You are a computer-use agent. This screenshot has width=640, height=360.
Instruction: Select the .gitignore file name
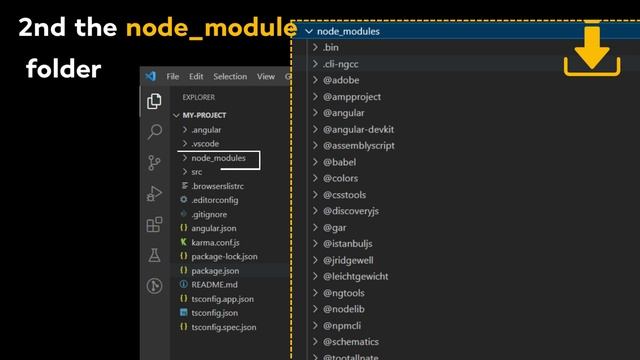pos(209,214)
